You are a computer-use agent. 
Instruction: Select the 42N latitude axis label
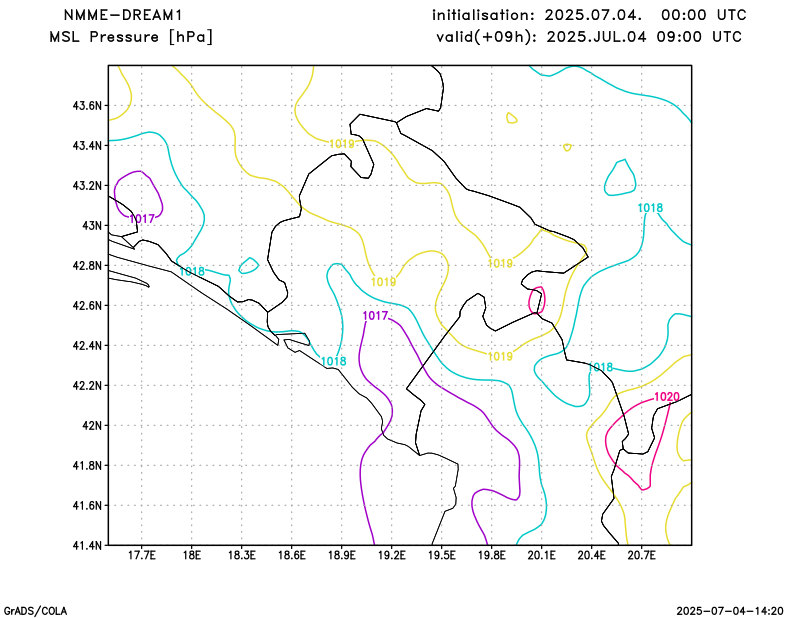click(92, 425)
